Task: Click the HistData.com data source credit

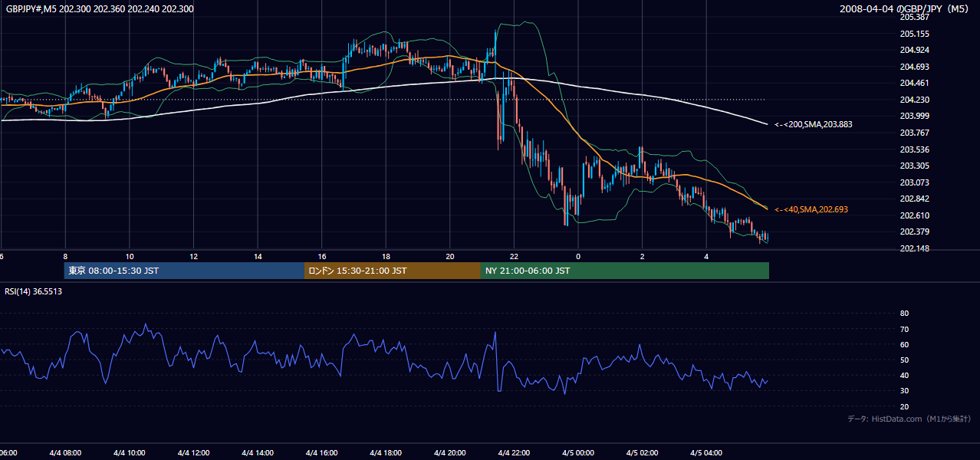Action: click(x=909, y=419)
